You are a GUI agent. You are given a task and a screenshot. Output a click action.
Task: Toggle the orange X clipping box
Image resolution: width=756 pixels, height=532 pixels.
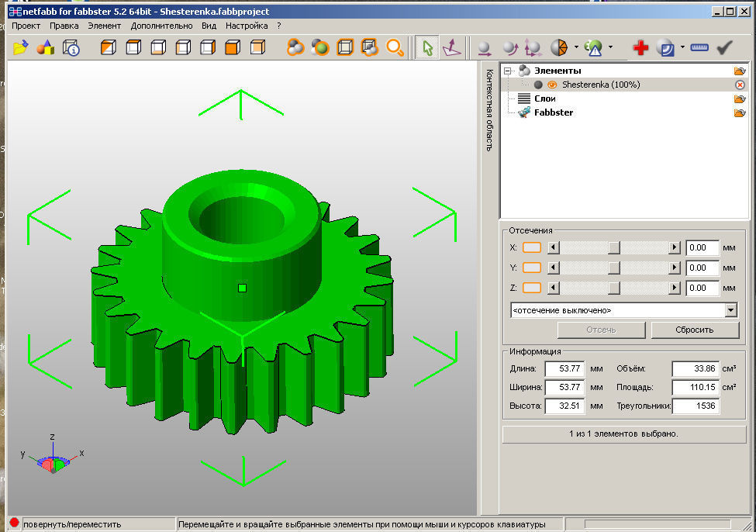[x=532, y=247]
